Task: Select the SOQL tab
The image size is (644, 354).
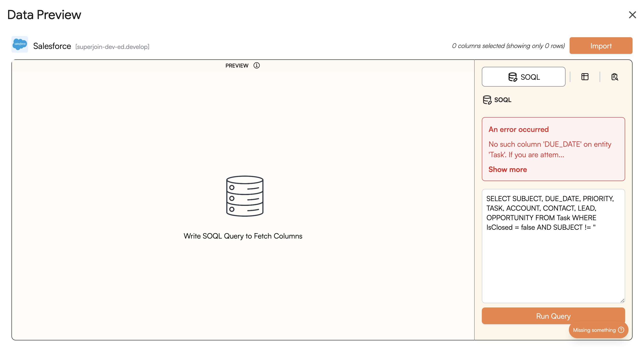Action: pyautogui.click(x=523, y=77)
